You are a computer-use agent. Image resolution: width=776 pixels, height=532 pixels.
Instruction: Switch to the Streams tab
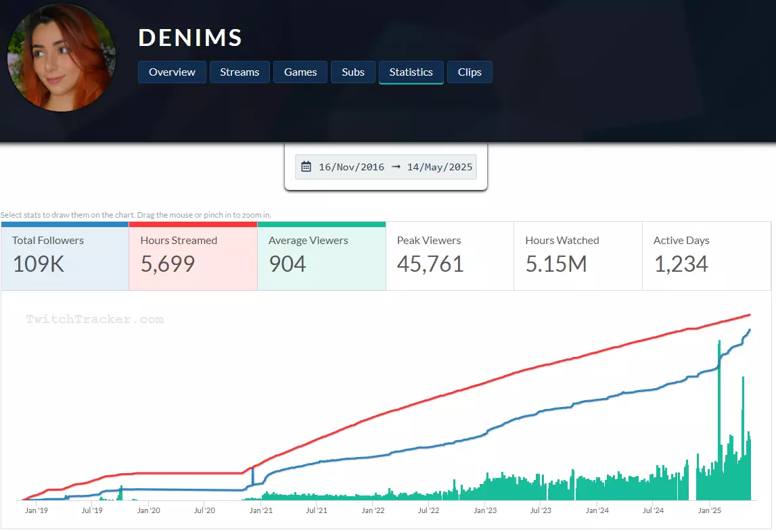tap(239, 72)
